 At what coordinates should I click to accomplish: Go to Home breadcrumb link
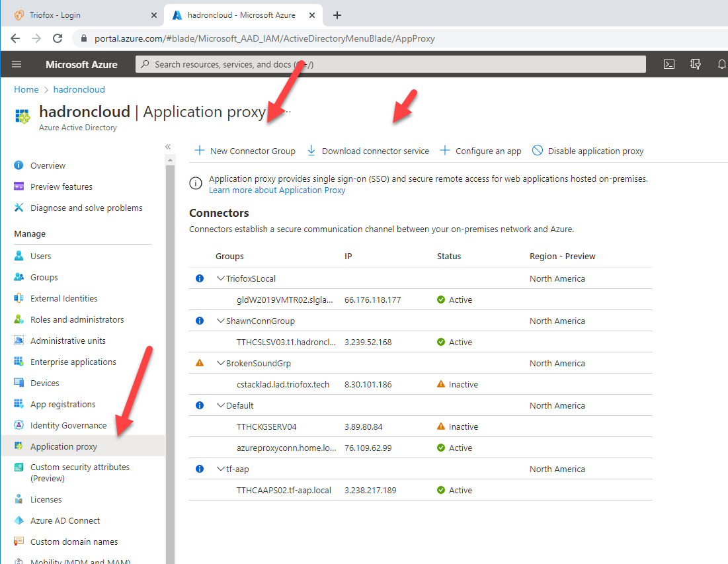pos(26,89)
